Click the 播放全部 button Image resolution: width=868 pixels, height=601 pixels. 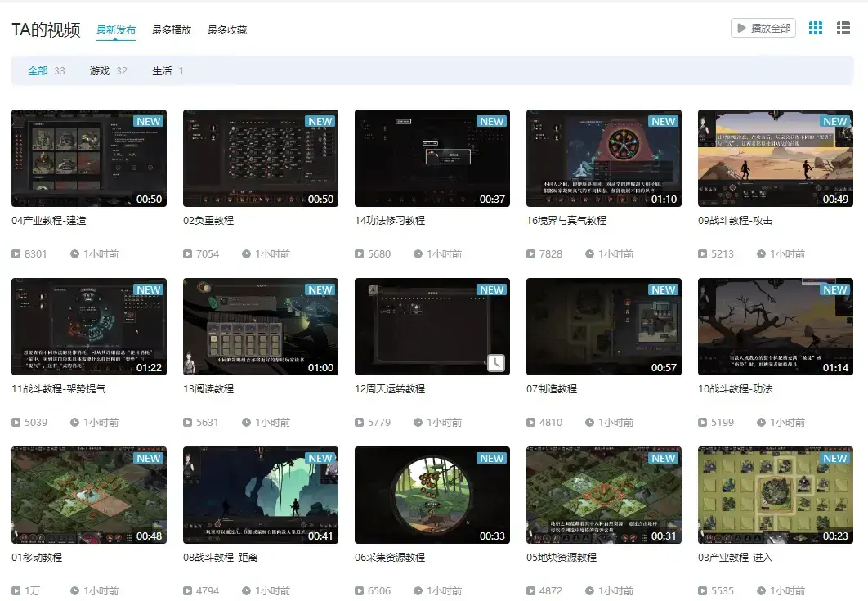[763, 27]
